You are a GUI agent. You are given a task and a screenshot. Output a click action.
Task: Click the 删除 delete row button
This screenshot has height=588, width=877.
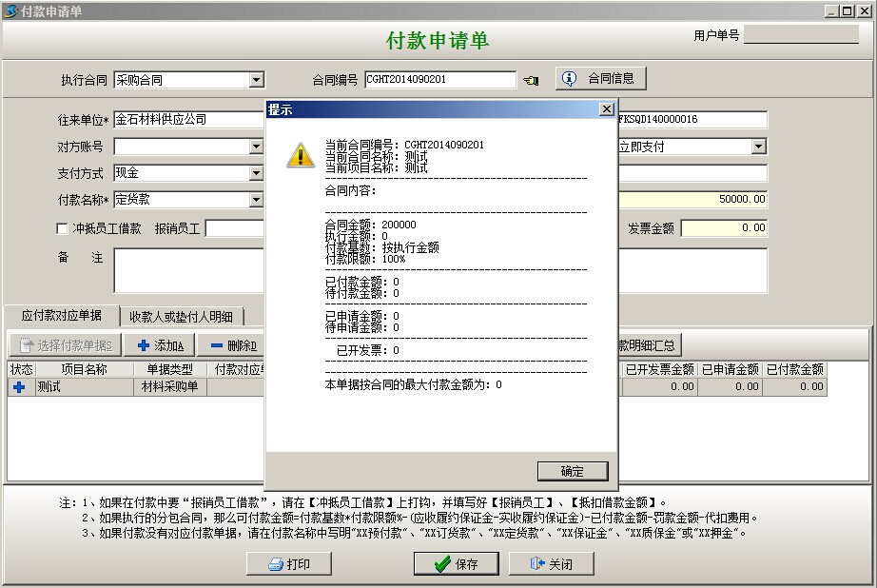coord(231,345)
